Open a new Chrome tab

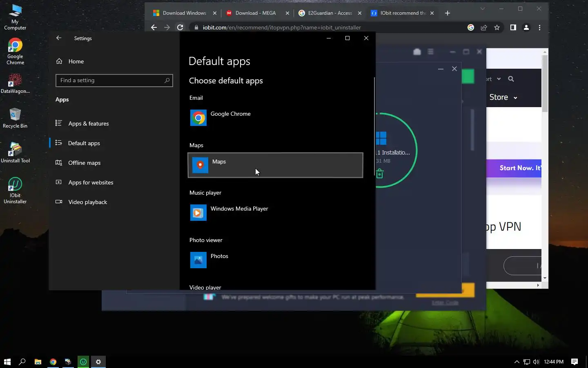[x=448, y=13]
